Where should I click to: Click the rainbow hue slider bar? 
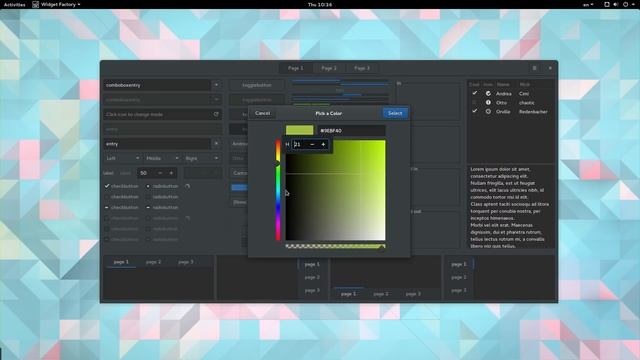point(278,190)
